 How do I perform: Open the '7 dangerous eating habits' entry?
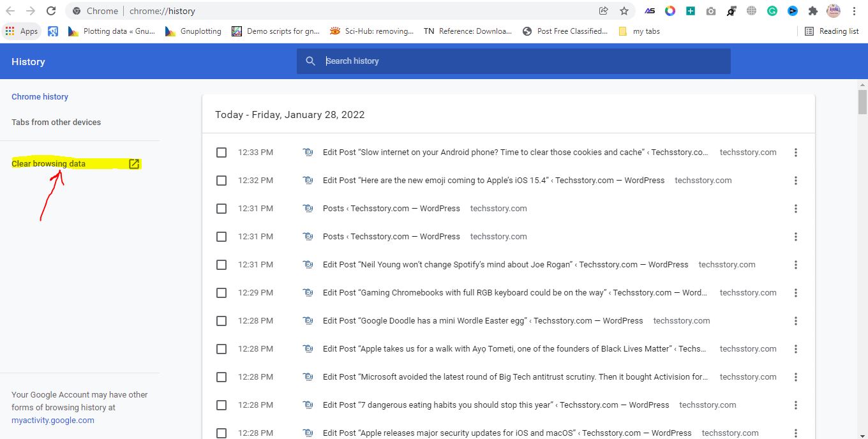(x=496, y=405)
